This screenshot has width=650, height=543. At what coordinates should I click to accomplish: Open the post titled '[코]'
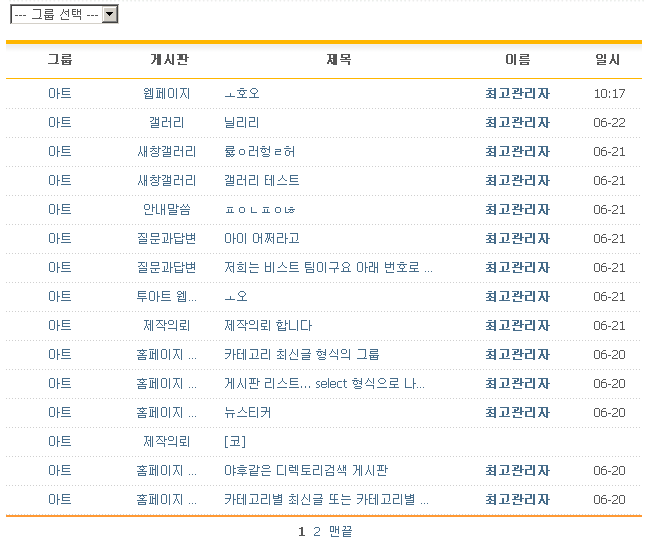click(x=235, y=441)
